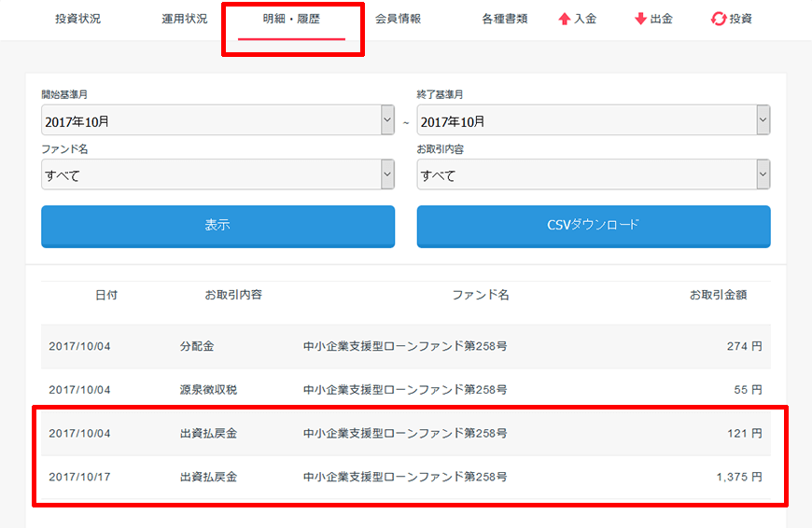This screenshot has height=528, width=812.
Task: Click the red up-arrow 入金 icon
Action: 565,20
